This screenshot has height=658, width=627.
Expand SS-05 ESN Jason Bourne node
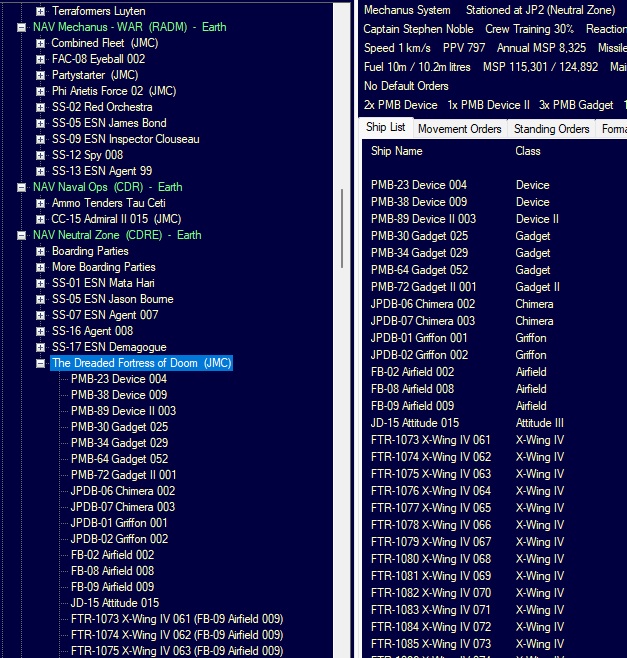[40, 299]
